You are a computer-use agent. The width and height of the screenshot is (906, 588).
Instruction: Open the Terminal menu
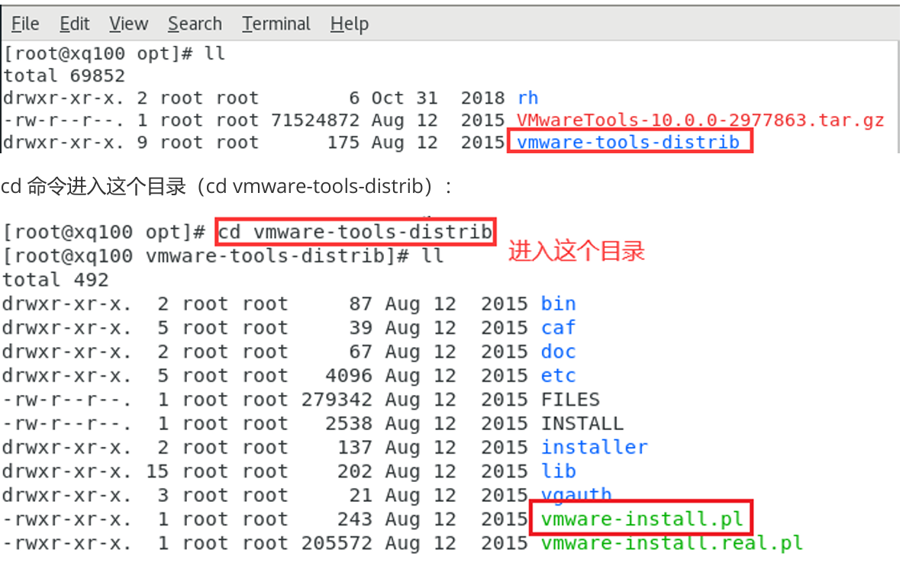click(x=276, y=24)
